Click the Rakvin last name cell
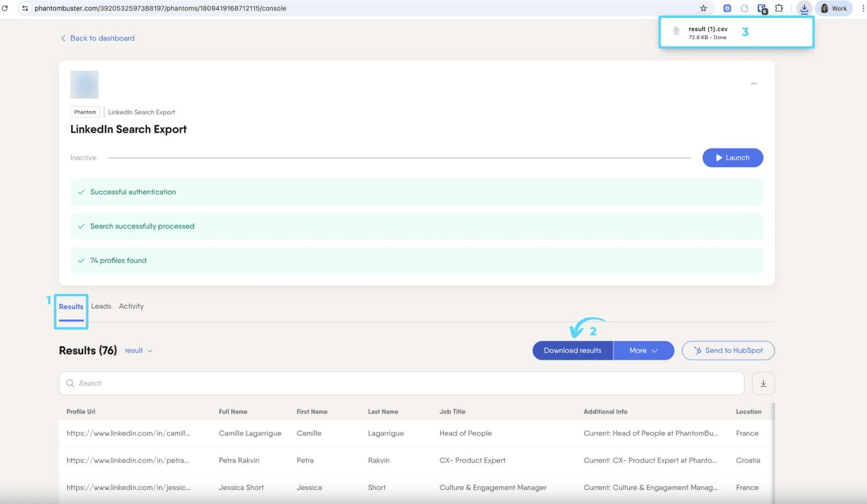 coord(379,460)
